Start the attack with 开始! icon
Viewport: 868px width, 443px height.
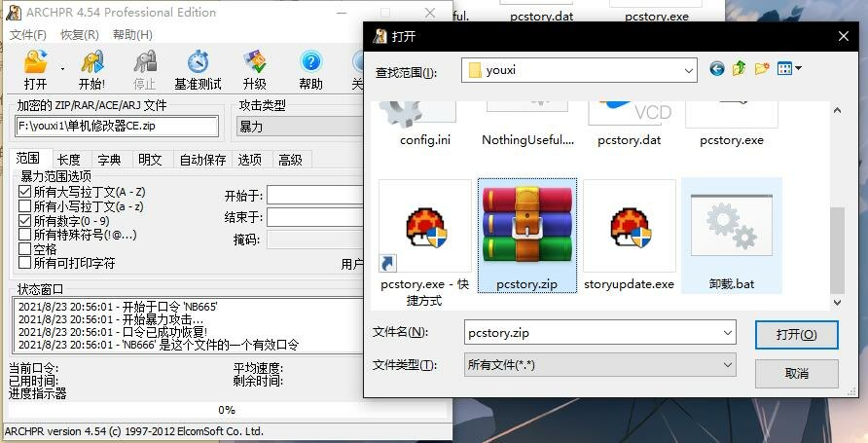pos(91,69)
